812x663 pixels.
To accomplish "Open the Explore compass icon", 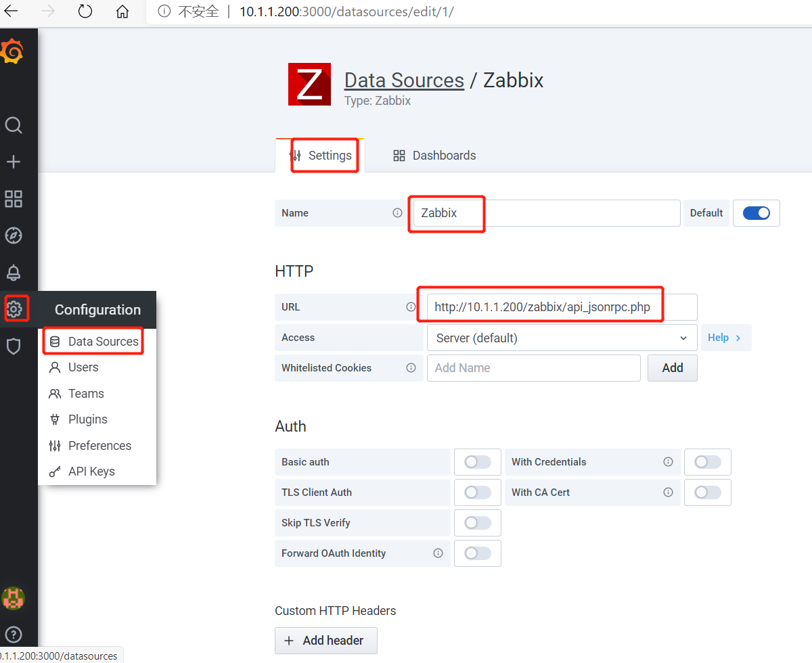I will 14,235.
